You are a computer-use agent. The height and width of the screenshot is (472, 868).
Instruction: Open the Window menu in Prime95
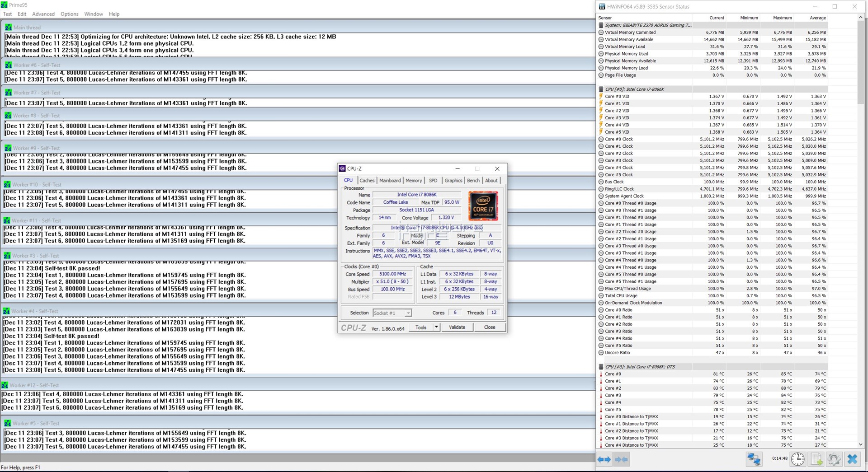point(94,14)
